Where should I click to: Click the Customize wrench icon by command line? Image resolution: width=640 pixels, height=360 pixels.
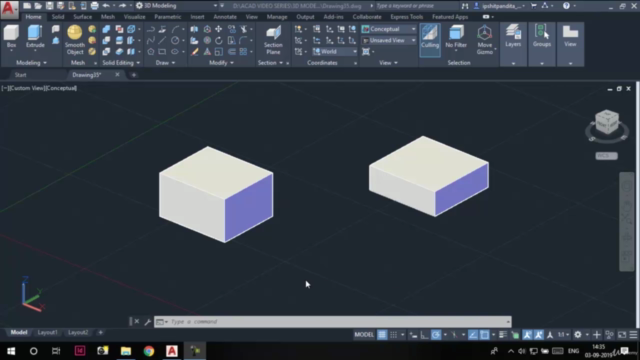click(x=147, y=322)
